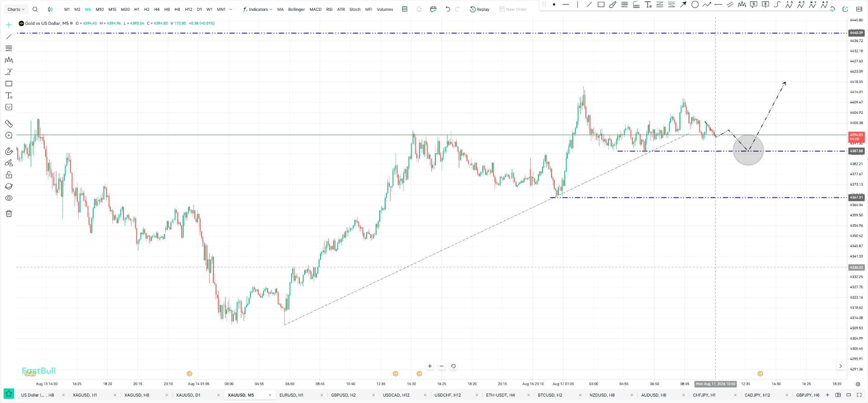Open the Charts dropdown

pyautogui.click(x=16, y=9)
